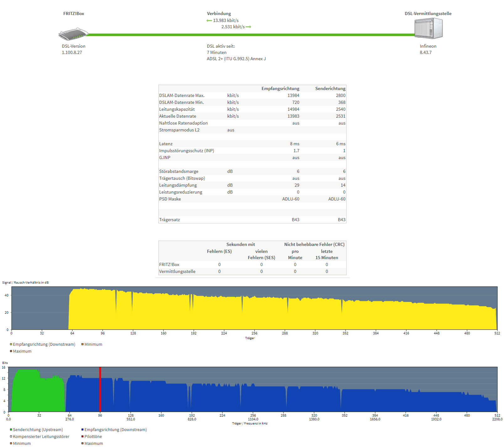This screenshot has height=448, width=504.
Task: Click the red pilot tone bar in the Bits chart
Action: coord(100,389)
